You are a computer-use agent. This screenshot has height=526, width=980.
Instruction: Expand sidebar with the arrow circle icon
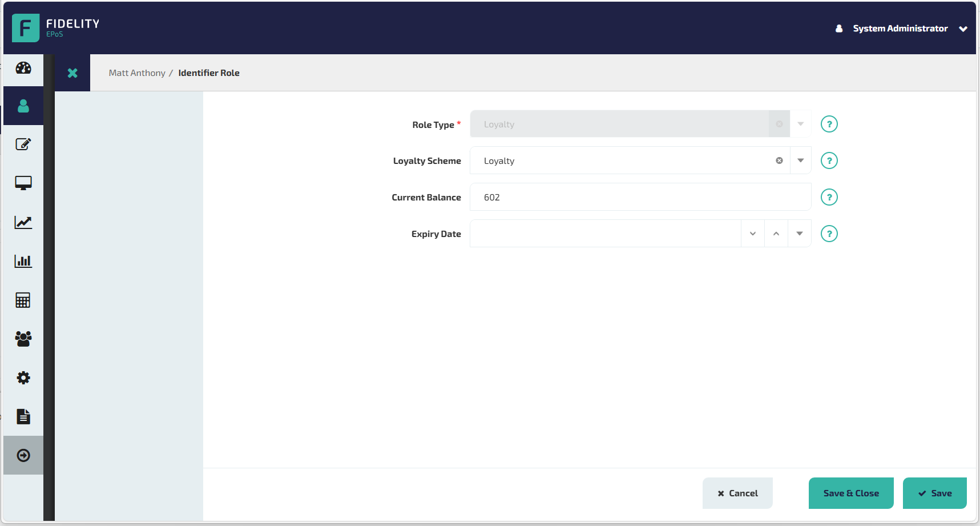coord(23,455)
